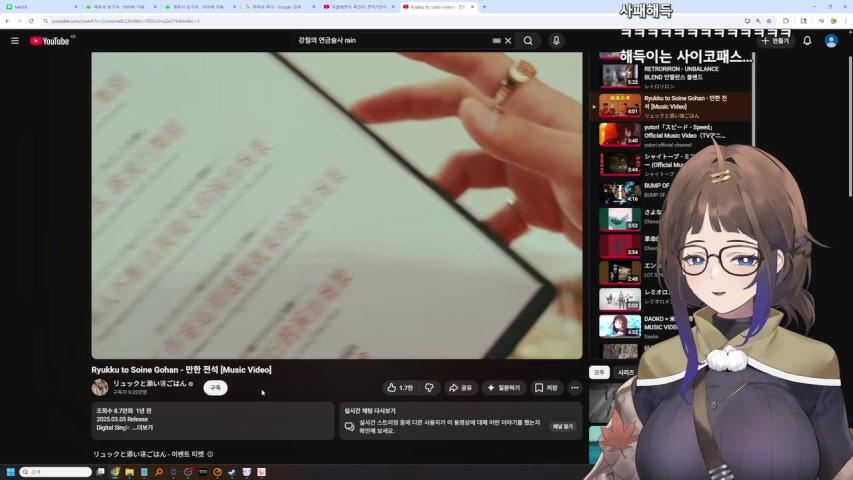Go to YouTube home via the logo
Viewport: 853px width, 480px height.
click(50, 41)
